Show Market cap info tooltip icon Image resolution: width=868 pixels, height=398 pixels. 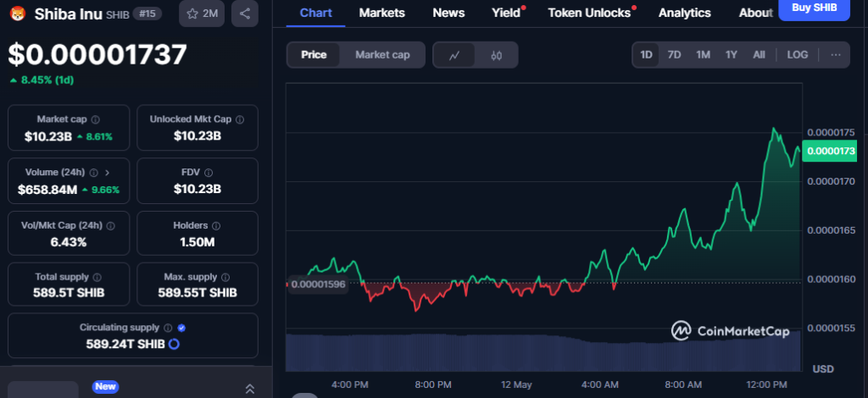[x=95, y=119]
